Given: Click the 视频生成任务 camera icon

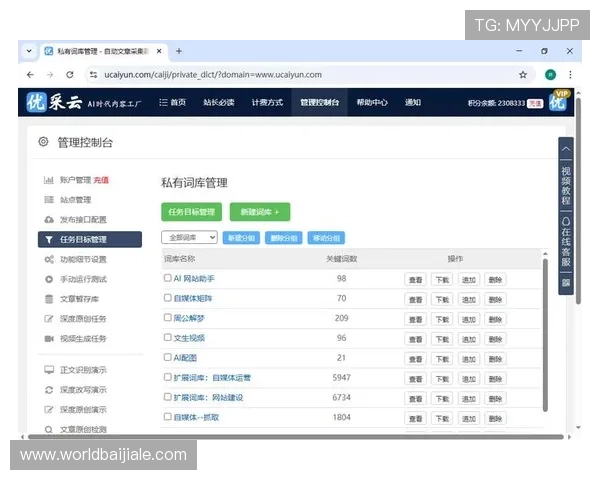Looking at the screenshot, I should pyautogui.click(x=48, y=338).
